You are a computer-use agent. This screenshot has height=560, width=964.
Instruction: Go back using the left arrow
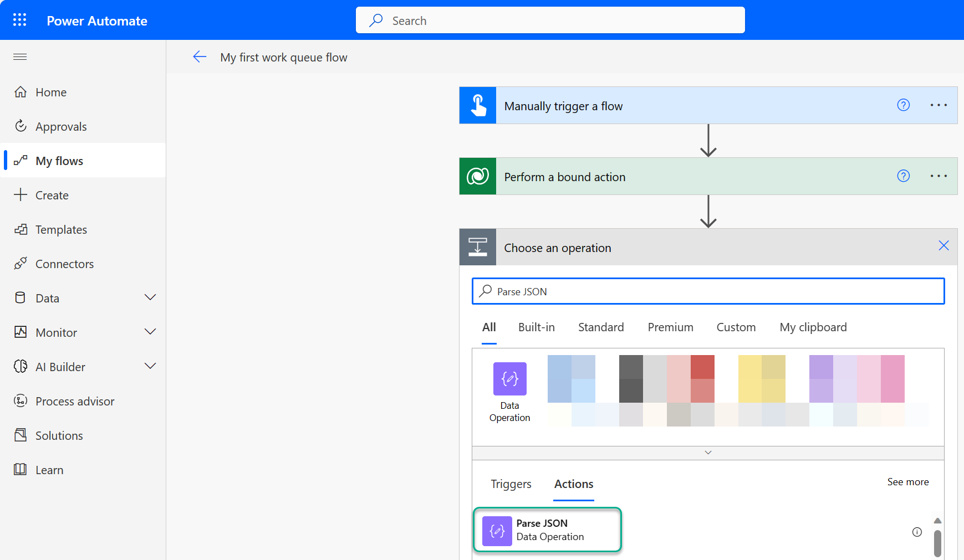point(200,57)
